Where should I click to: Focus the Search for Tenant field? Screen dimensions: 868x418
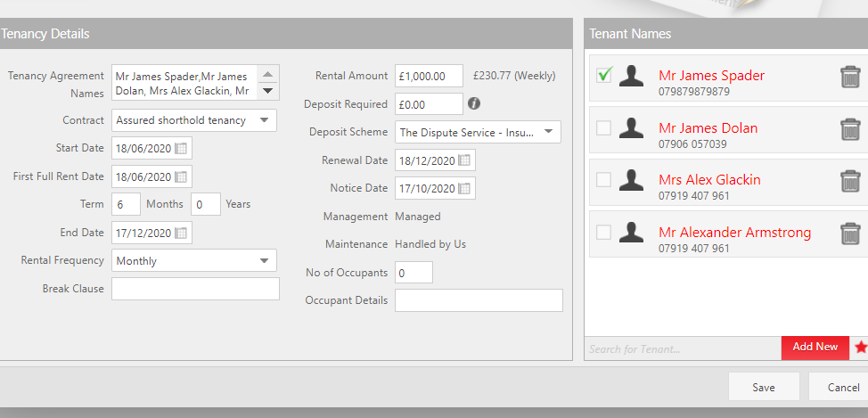684,348
